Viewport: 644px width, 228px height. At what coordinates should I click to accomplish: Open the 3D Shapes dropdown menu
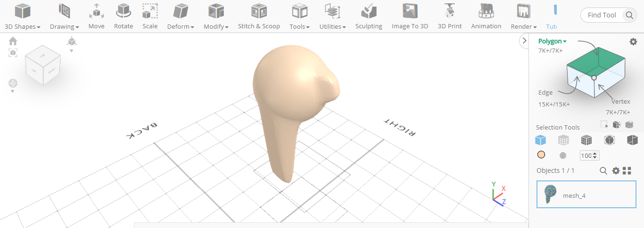point(22,16)
